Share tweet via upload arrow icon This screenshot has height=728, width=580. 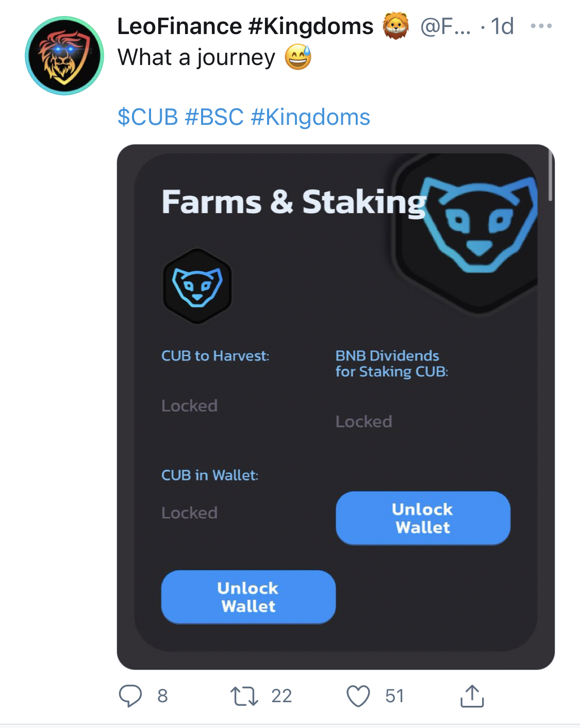click(x=472, y=695)
